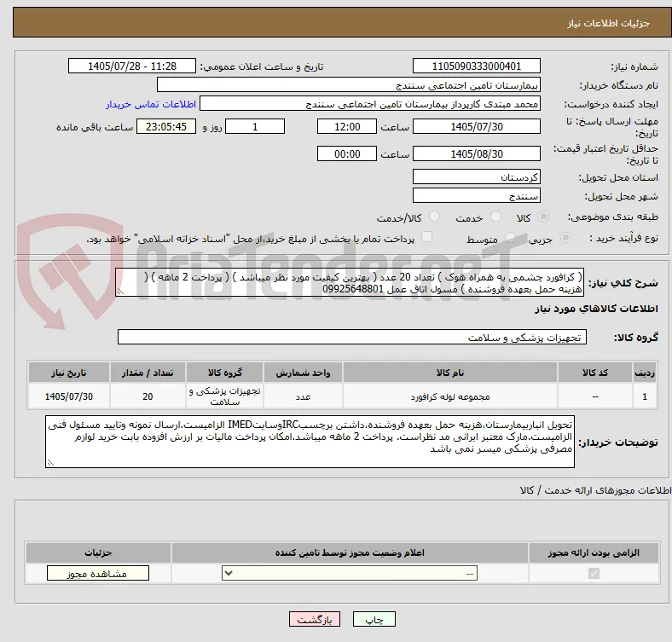This screenshot has height=642, width=672.
Task: Click the تعداد / مقدار column header
Action: pyautogui.click(x=148, y=373)
